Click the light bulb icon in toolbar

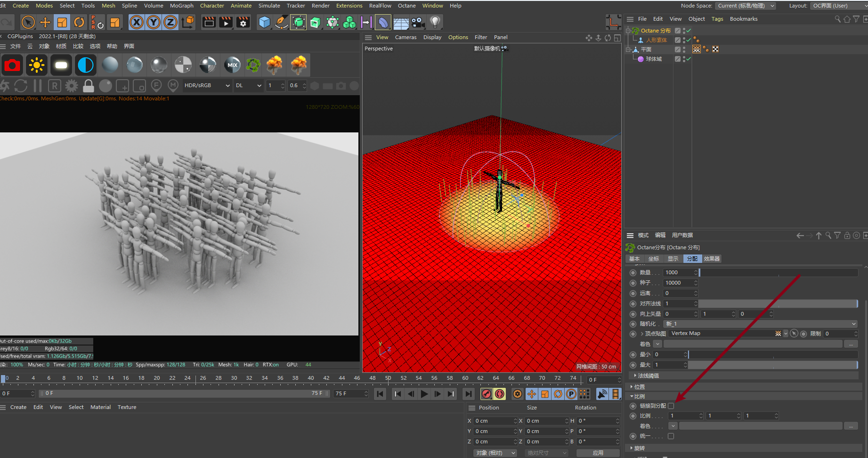click(435, 22)
